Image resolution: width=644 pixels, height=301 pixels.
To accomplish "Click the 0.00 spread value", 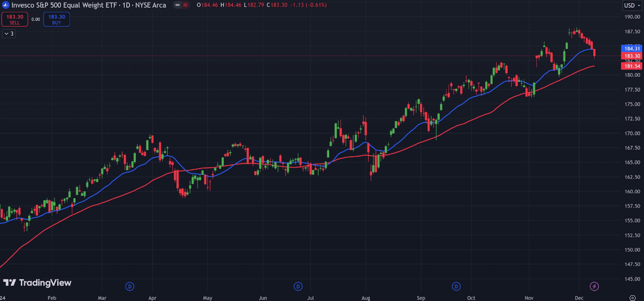I will [36, 19].
